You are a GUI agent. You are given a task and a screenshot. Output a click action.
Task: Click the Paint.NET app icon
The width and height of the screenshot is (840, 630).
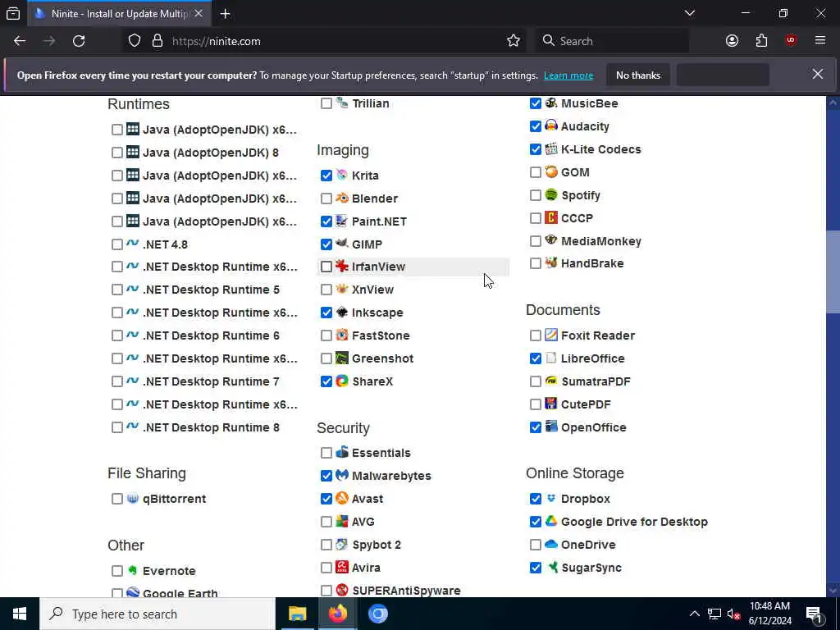[x=342, y=221]
